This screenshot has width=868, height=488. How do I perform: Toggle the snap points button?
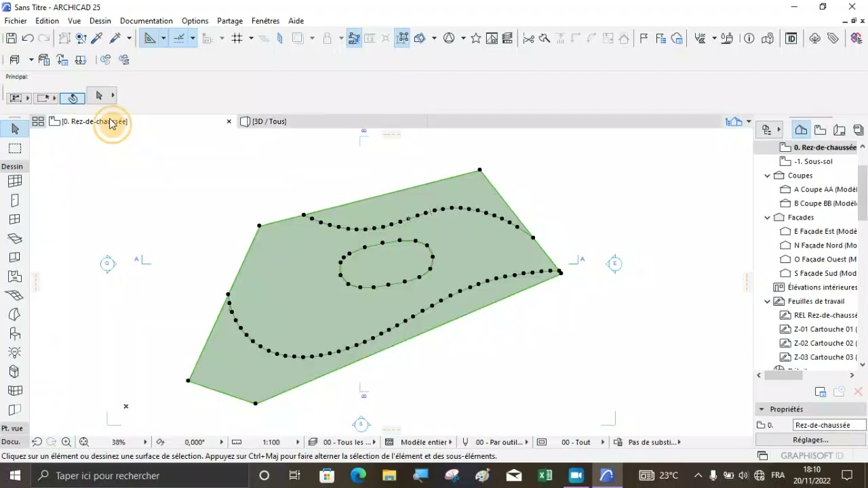179,39
